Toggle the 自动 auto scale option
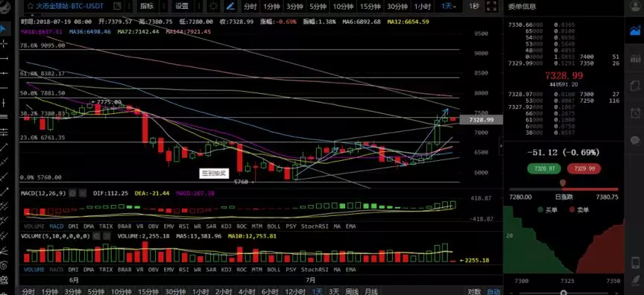 tap(493, 291)
